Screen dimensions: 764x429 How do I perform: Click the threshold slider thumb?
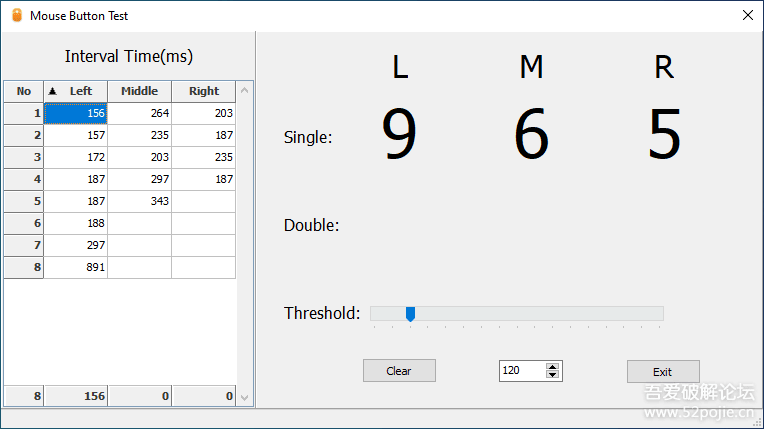point(410,314)
